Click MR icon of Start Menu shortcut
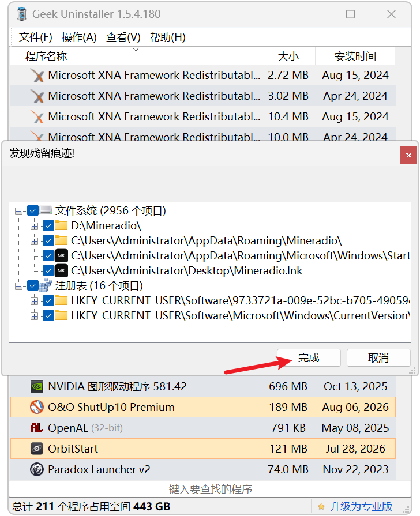This screenshot has width=420, height=516. (61, 256)
